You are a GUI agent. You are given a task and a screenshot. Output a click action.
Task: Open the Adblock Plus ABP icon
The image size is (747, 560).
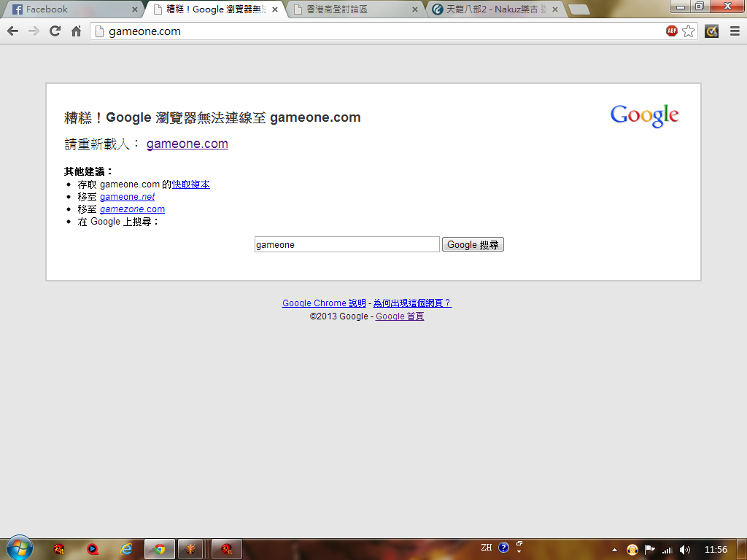[672, 31]
